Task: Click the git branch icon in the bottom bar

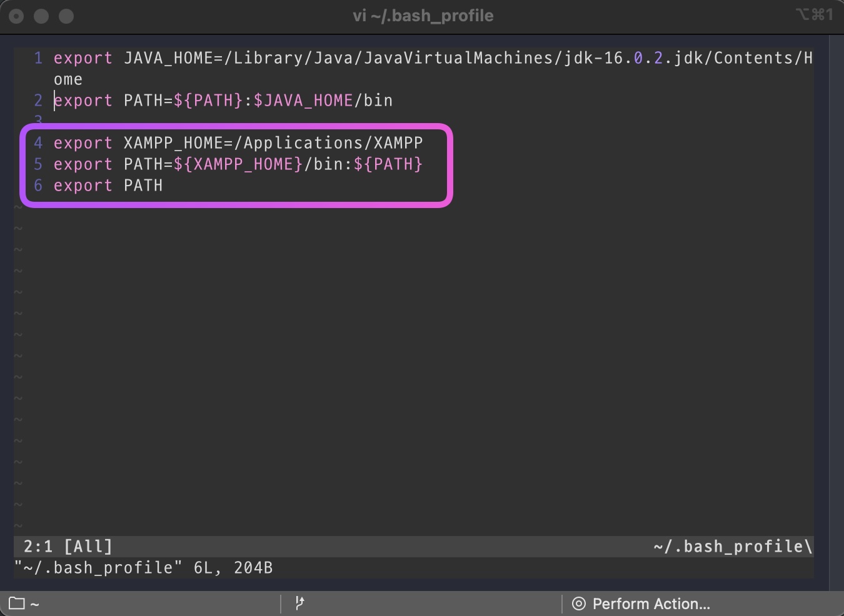Action: 299,603
